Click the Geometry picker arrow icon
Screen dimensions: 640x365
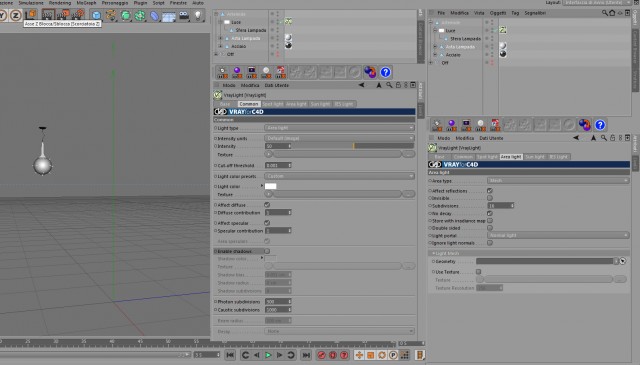[623, 261]
